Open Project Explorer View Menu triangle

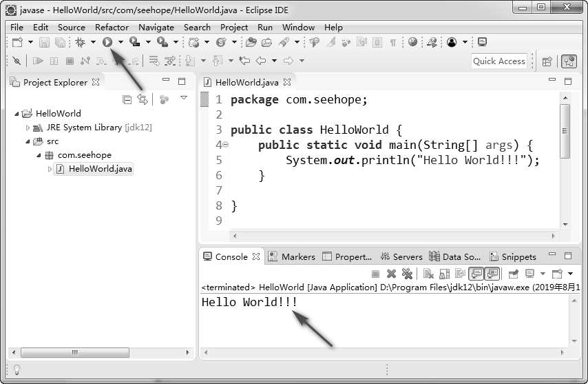(x=184, y=98)
